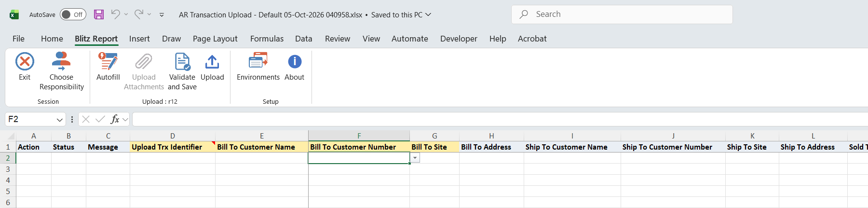Expand the Redo history dropdown
Image resolution: width=868 pixels, height=208 pixels.
[149, 14]
